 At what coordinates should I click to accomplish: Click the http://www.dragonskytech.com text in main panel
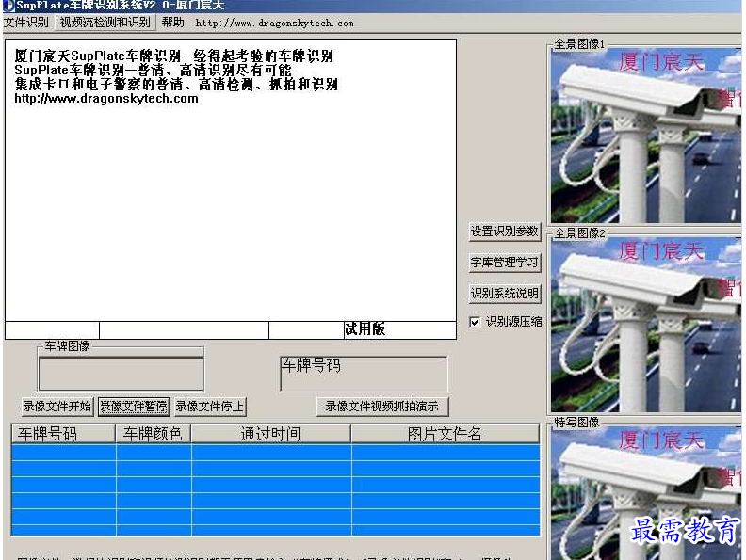(x=106, y=99)
